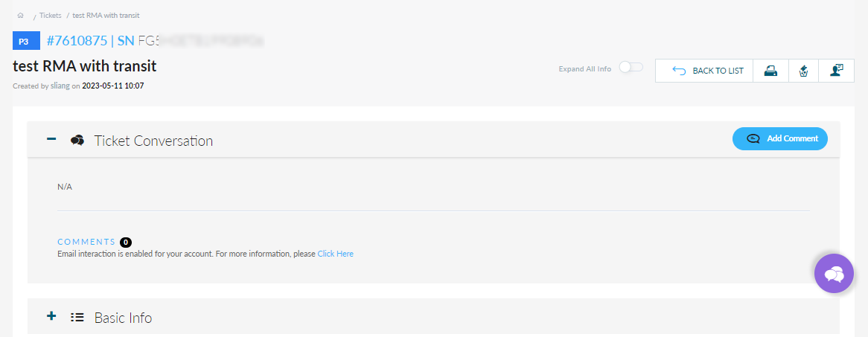Open the 'Click Here' email interaction link

coord(335,254)
